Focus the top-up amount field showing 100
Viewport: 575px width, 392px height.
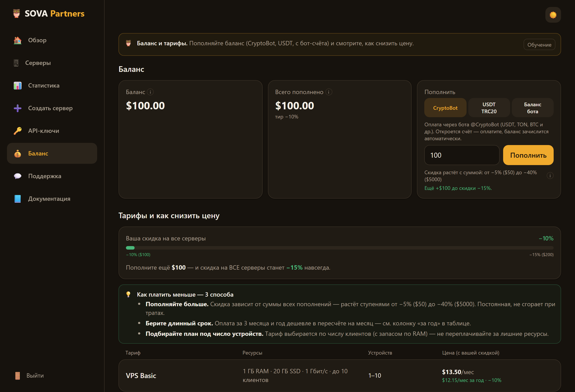462,155
